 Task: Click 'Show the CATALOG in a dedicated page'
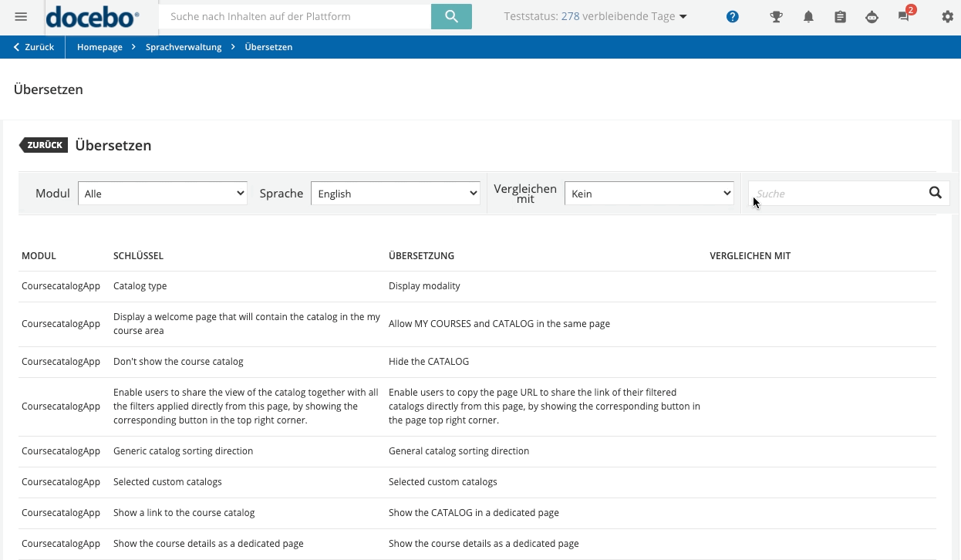coord(474,513)
